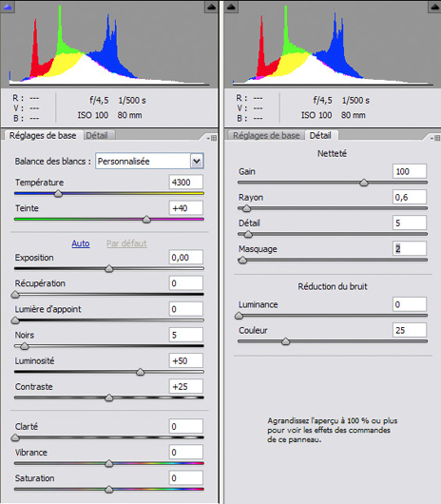Toggle shadow clipping warning in left histogram
Image resolution: width=441 pixels, height=504 pixels.
pyautogui.click(x=7, y=7)
